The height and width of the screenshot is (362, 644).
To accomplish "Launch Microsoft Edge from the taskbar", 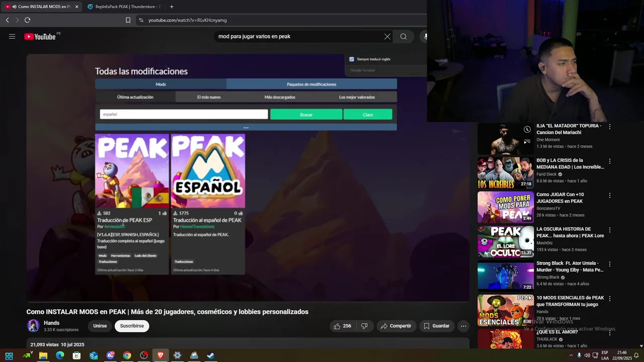I will [x=60, y=355].
